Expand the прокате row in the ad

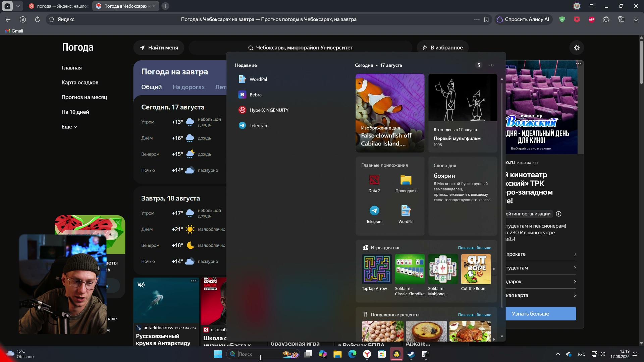pyautogui.click(x=541, y=254)
